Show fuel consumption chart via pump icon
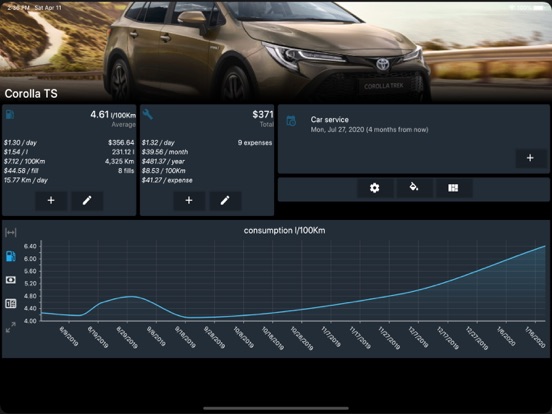This screenshot has height=414, width=552. click(11, 256)
